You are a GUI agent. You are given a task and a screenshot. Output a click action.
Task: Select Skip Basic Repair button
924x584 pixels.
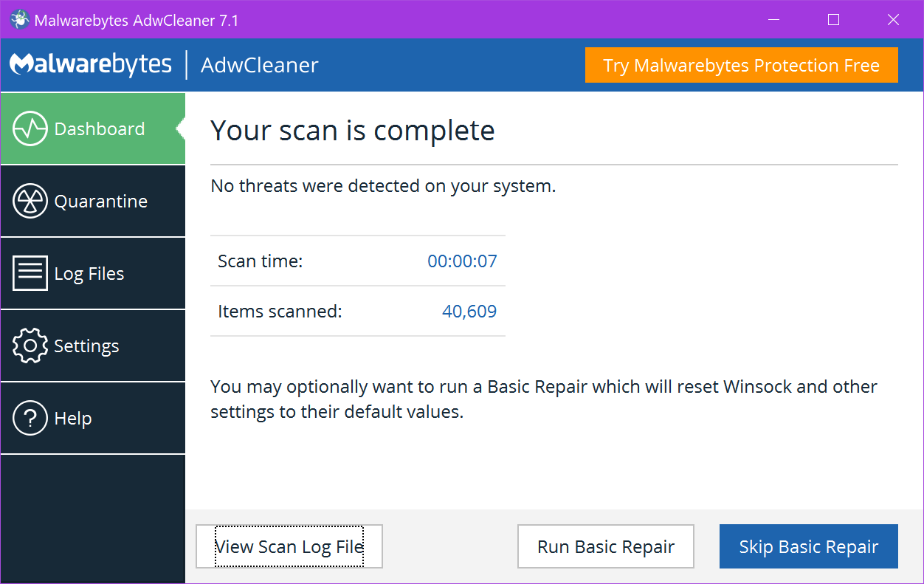[x=808, y=547]
